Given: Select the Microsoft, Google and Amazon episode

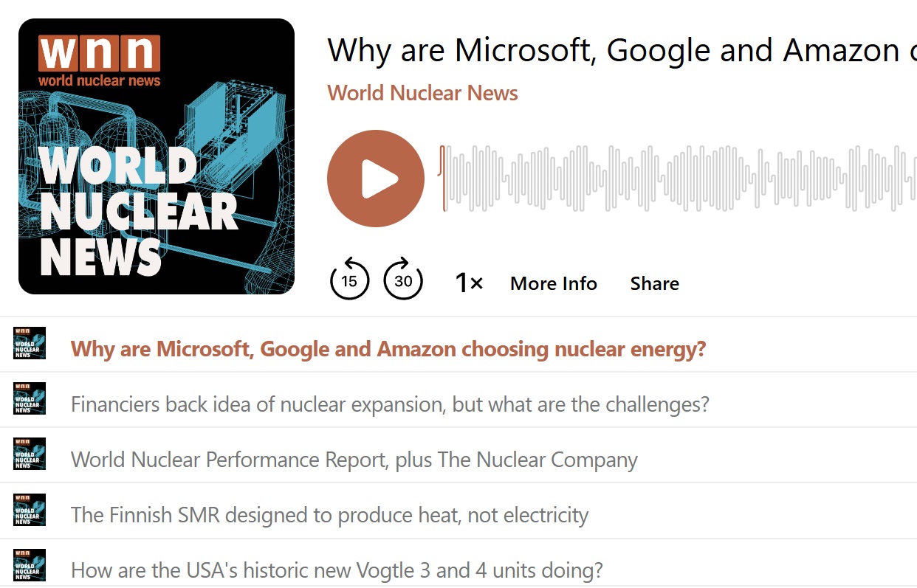Looking at the screenshot, I should [388, 349].
